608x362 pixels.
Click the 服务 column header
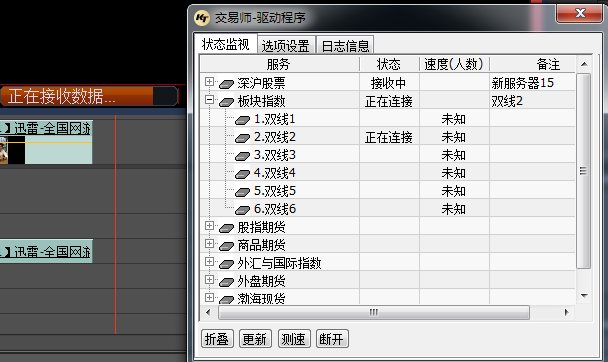[280, 64]
